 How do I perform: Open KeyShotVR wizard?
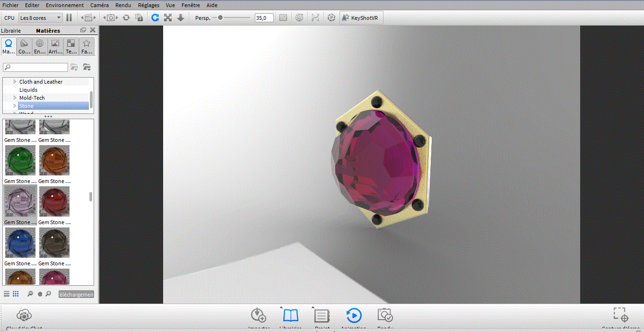click(361, 17)
